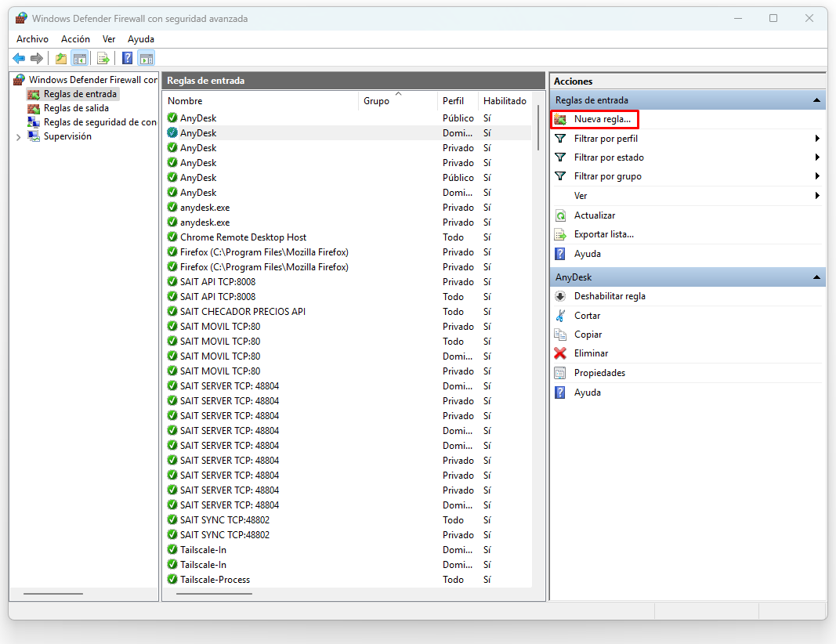Sort rules by the Grupo column header
Viewport: 836px width, 644px height.
(x=398, y=101)
